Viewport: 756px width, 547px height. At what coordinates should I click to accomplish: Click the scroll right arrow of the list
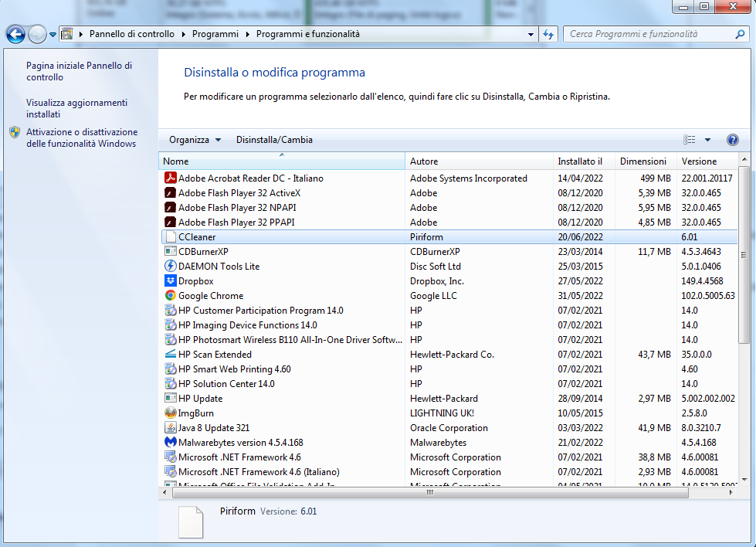coord(731,492)
